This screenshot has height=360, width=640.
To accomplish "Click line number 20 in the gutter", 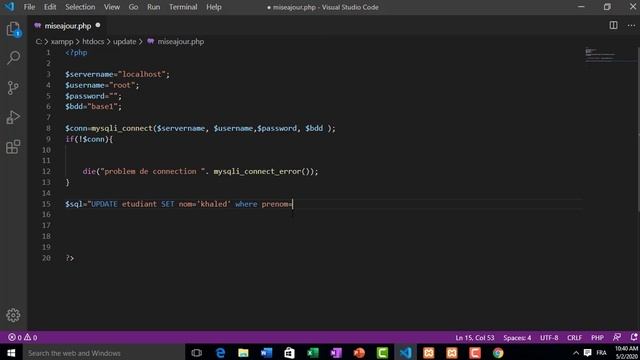I will 46,258.
